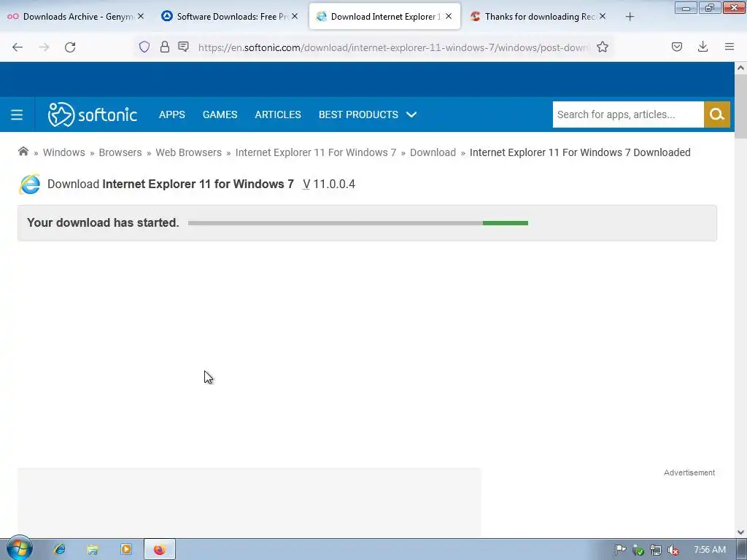The height and width of the screenshot is (560, 747).
Task: Open Softonic's hamburger side menu
Action: tap(17, 114)
